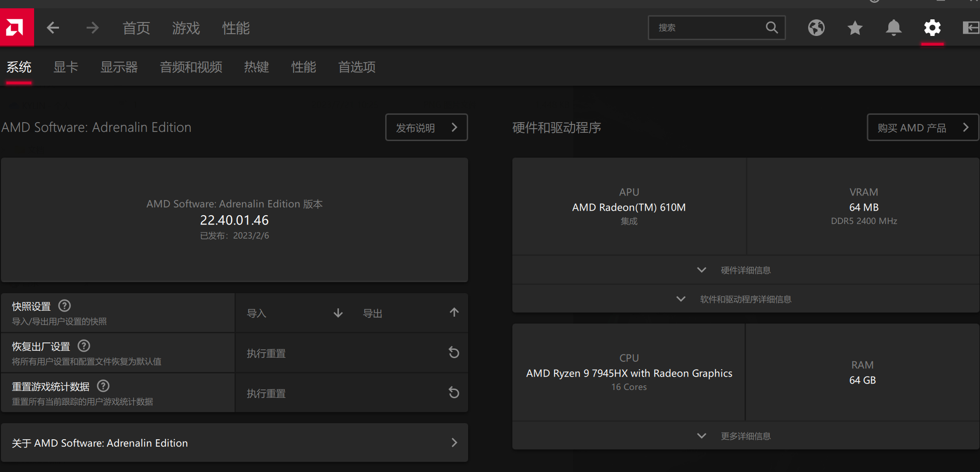Click VRAM value 64 MB
Image resolution: width=980 pixels, height=472 pixels.
tap(864, 207)
